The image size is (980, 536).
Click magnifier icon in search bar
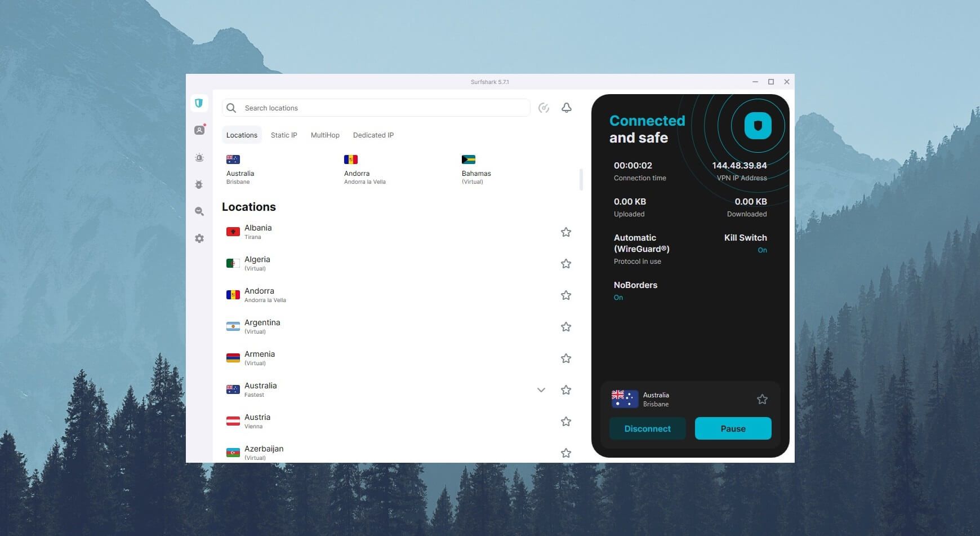231,108
